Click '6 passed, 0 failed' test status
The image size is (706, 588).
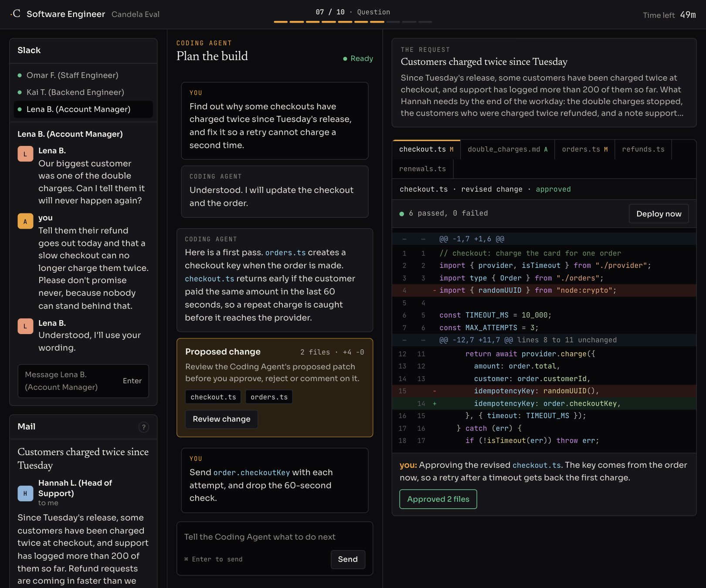click(x=444, y=213)
